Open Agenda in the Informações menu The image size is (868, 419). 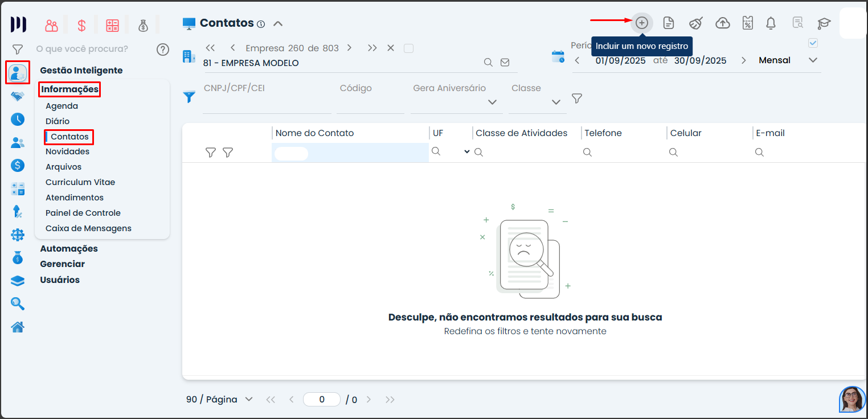tap(62, 106)
